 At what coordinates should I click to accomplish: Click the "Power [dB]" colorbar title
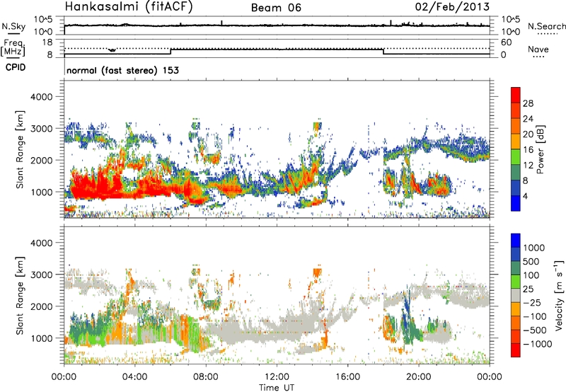coord(541,149)
